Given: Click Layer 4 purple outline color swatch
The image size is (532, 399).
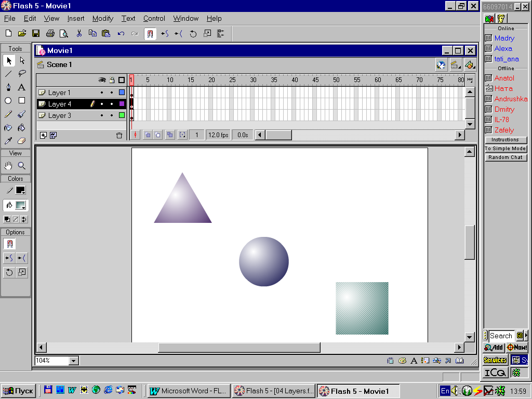Looking at the screenshot, I should point(122,104).
